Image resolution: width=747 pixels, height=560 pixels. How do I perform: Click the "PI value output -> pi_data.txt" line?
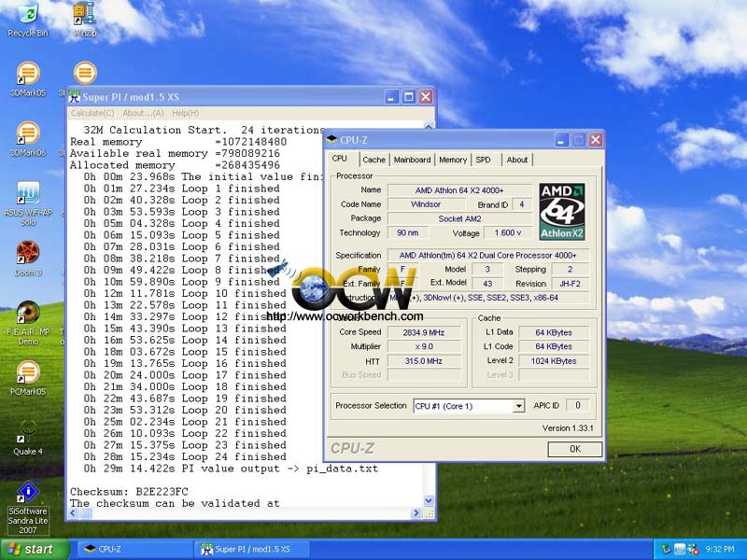click(x=231, y=469)
